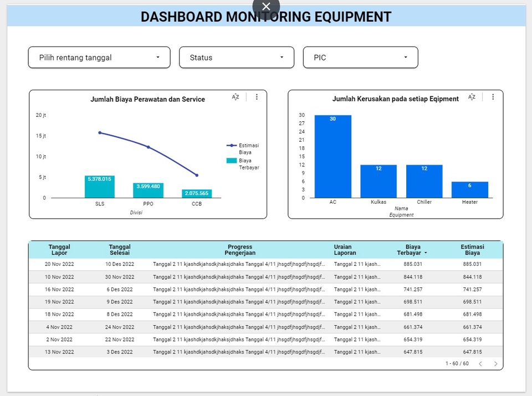Viewport: 532px width, 396px height.
Task: Click the DASHBOARD MONITORING EQUIPMENT header title
Action: click(266, 17)
